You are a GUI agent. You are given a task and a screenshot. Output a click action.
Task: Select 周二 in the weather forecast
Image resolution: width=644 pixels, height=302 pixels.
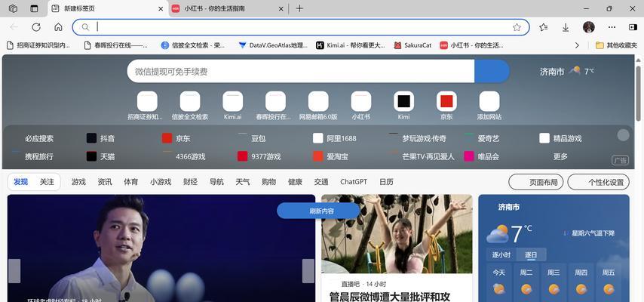(526, 281)
